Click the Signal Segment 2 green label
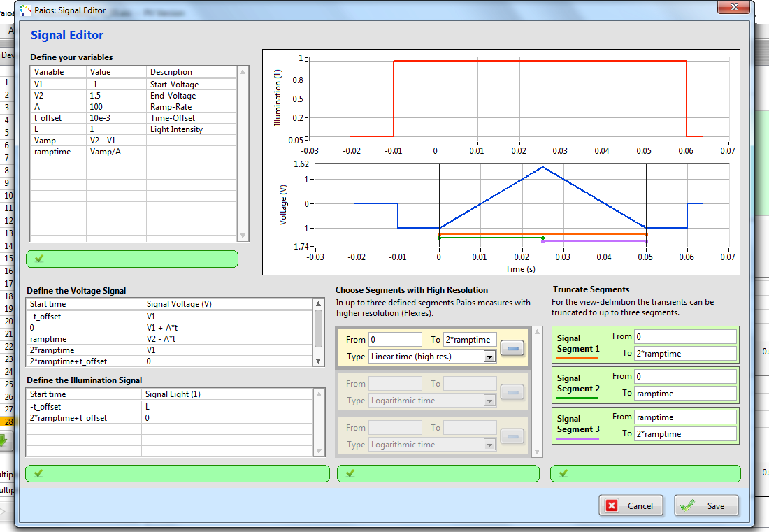Screen dimensions: 769x532 577,383
